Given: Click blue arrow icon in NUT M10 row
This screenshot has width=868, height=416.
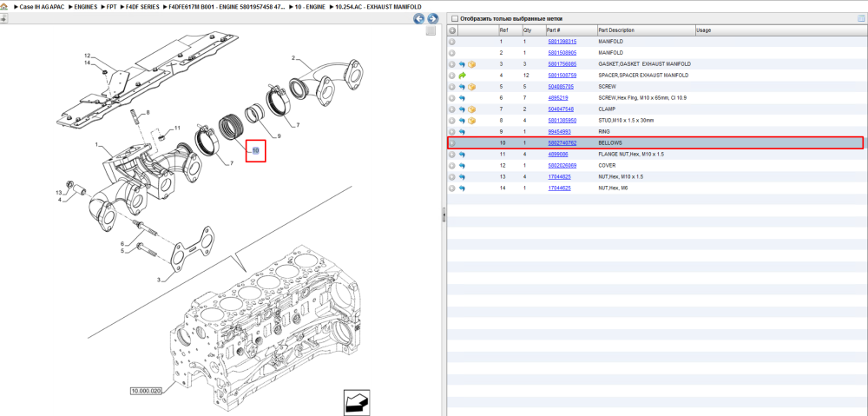Looking at the screenshot, I should [x=462, y=176].
